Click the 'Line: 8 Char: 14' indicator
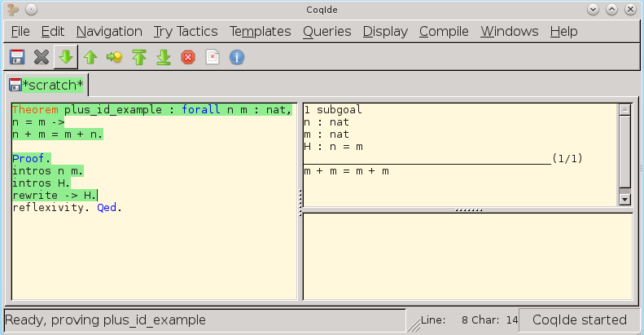The image size is (644, 335). (x=469, y=320)
